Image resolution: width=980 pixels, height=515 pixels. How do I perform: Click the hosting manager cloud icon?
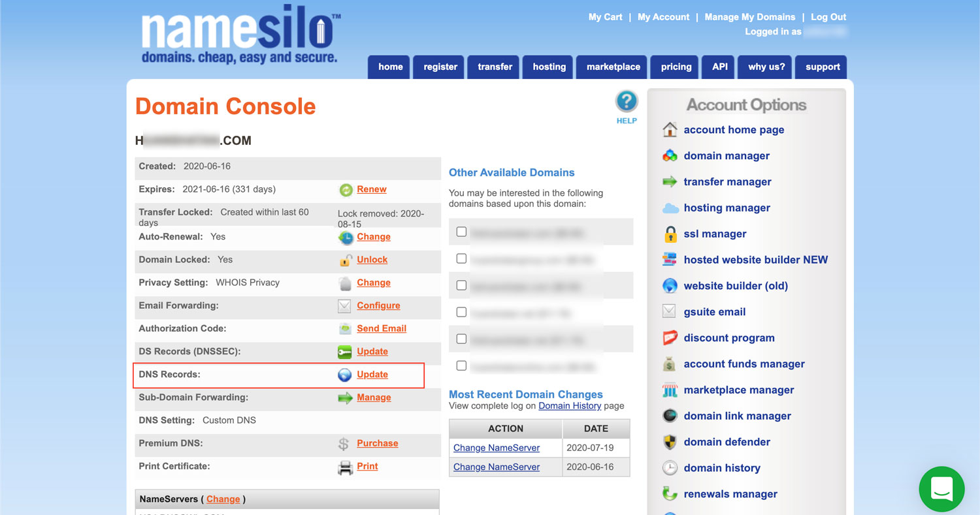pyautogui.click(x=670, y=208)
